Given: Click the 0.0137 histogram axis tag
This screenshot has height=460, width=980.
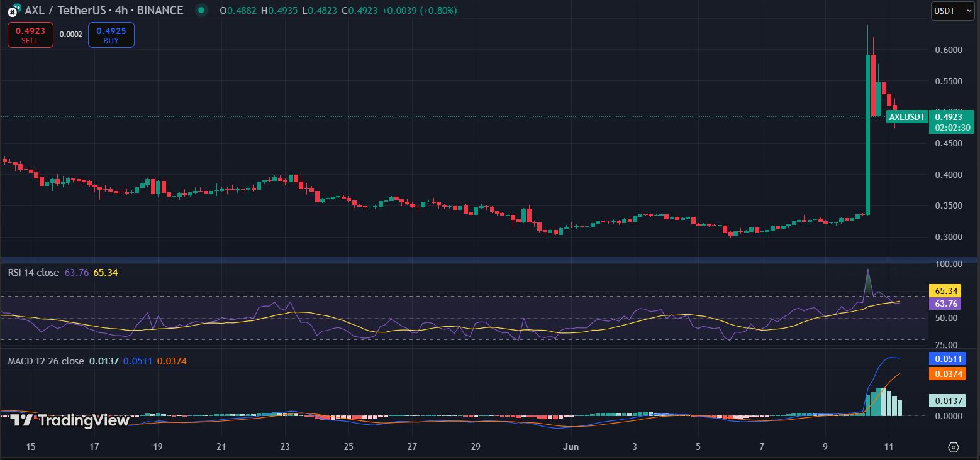Looking at the screenshot, I should pyautogui.click(x=947, y=401).
